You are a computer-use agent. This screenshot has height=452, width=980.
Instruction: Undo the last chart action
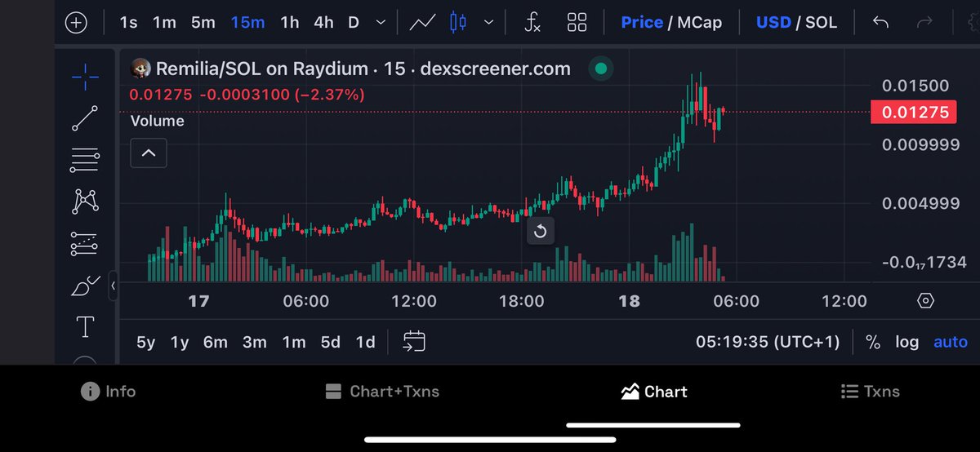coord(880,23)
